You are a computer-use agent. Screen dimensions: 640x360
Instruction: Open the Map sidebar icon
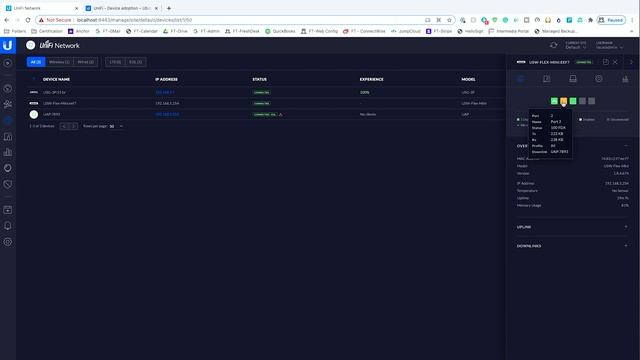pyautogui.click(x=8, y=136)
